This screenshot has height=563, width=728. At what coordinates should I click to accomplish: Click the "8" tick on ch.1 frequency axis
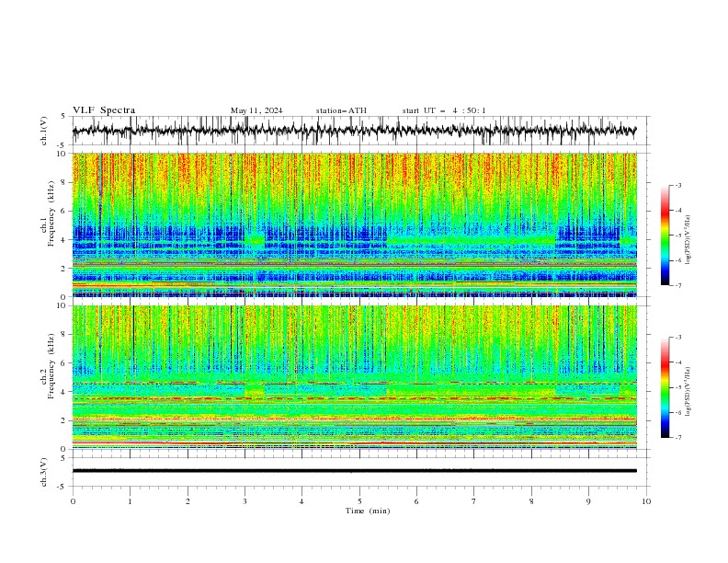[x=64, y=182]
